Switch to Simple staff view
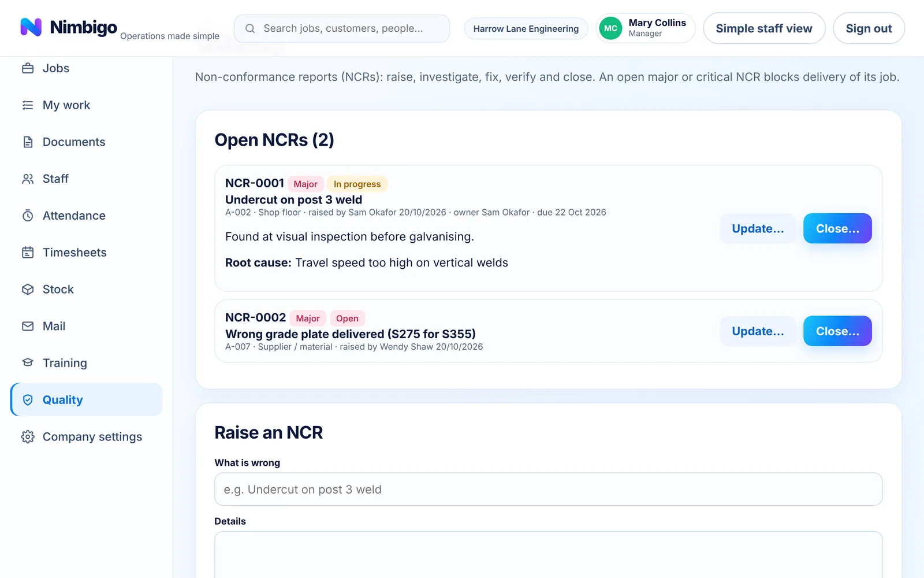The width and height of the screenshot is (924, 578). tap(764, 28)
